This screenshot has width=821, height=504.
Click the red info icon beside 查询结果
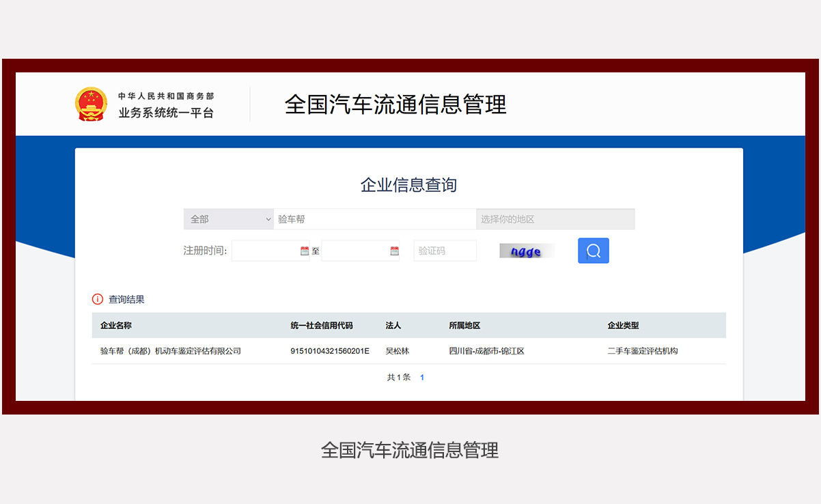97,299
